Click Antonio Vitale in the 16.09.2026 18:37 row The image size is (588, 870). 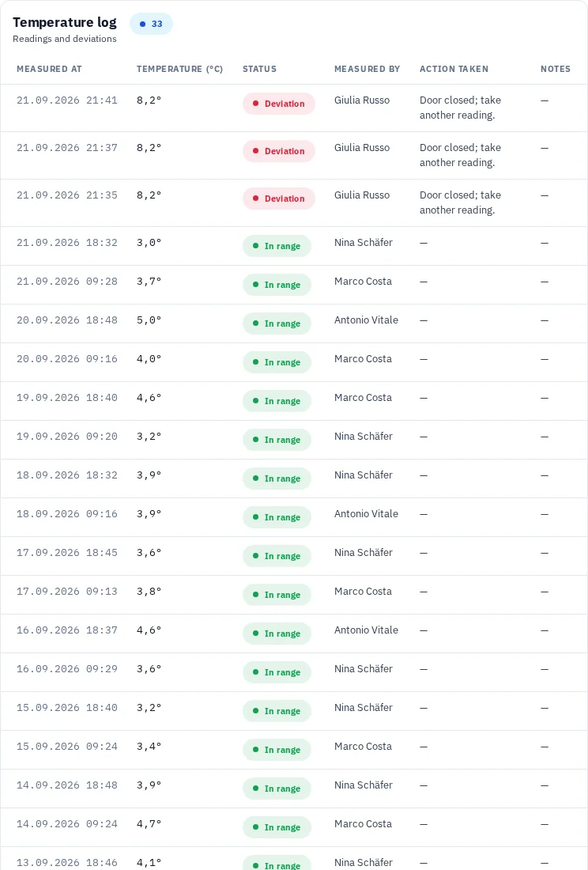367,630
